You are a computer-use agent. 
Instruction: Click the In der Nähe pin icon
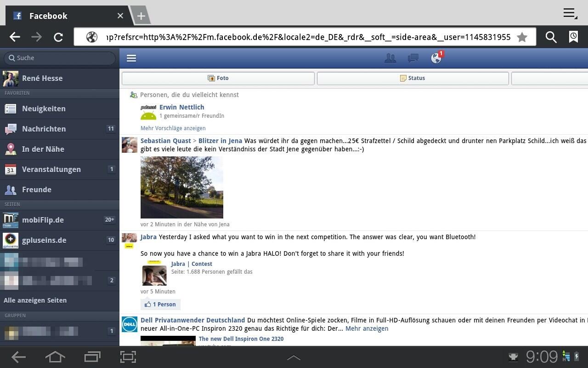click(x=11, y=149)
